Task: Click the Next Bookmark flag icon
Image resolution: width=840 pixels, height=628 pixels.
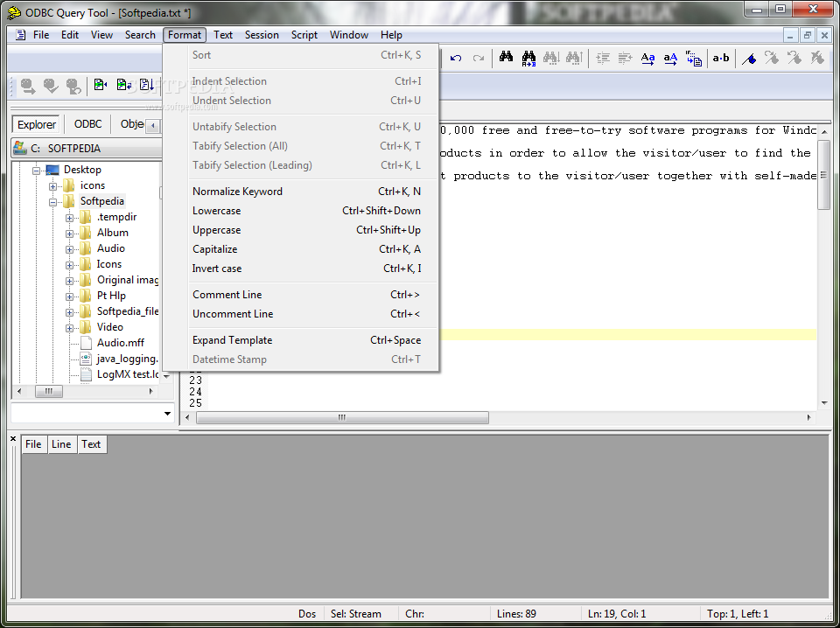Action: (772, 57)
